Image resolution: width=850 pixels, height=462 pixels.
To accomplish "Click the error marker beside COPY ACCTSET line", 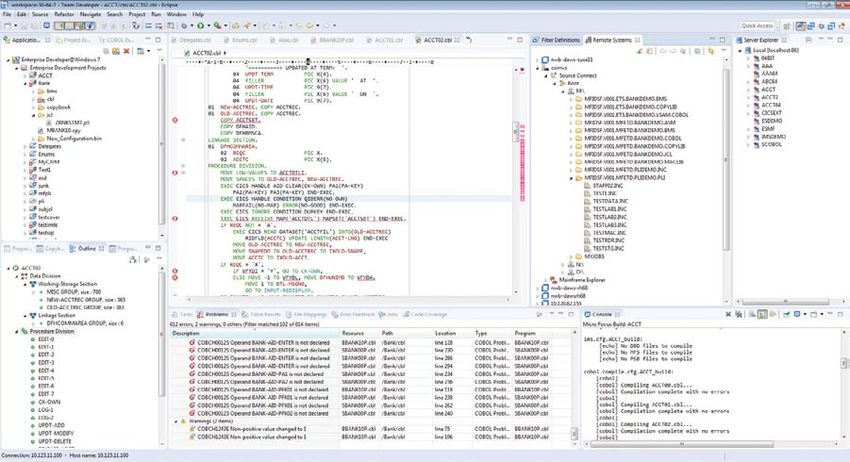I will coord(175,120).
